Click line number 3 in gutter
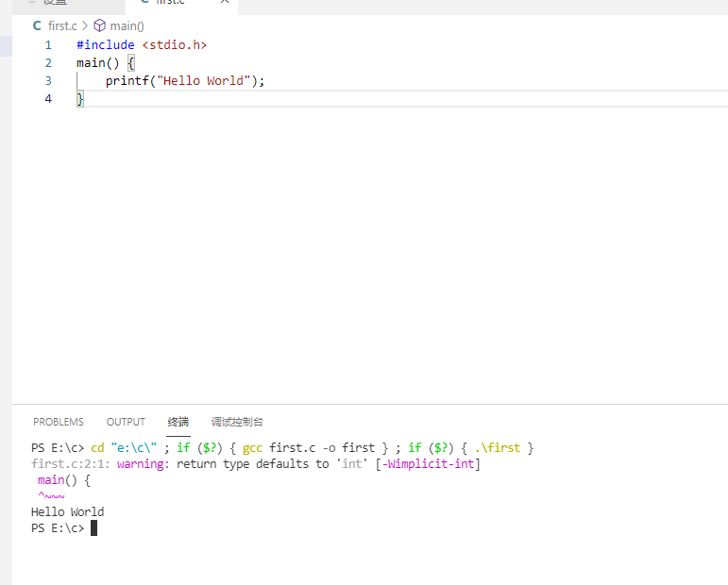 tap(48, 81)
